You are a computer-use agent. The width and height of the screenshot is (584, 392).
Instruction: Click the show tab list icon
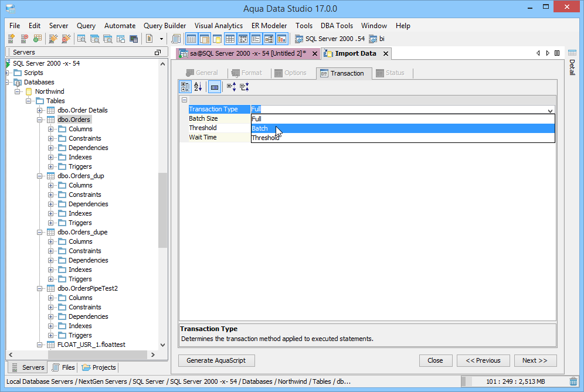(557, 53)
